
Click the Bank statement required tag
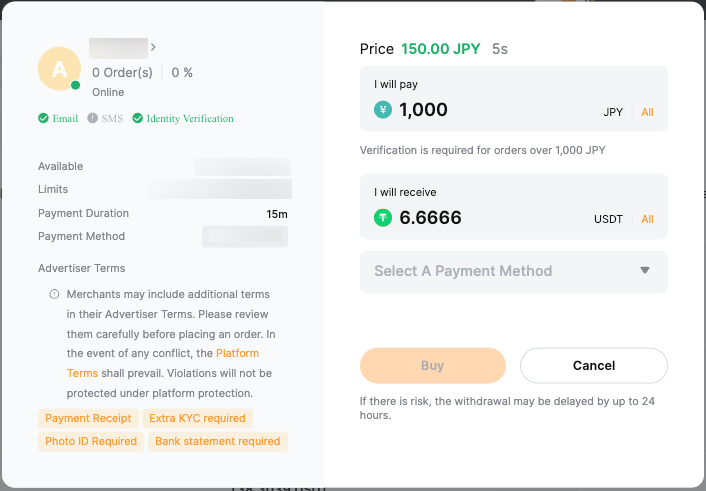(x=217, y=441)
